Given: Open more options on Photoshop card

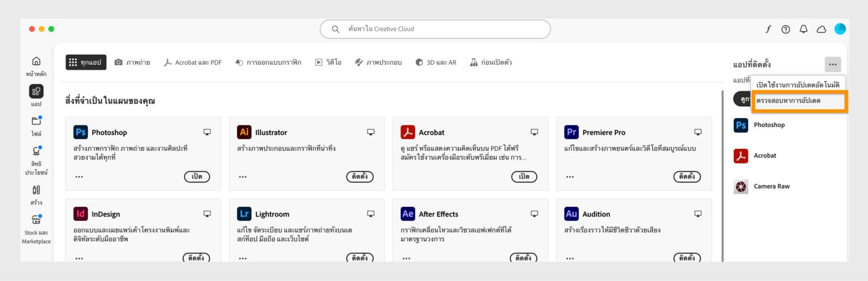Looking at the screenshot, I should [x=79, y=177].
